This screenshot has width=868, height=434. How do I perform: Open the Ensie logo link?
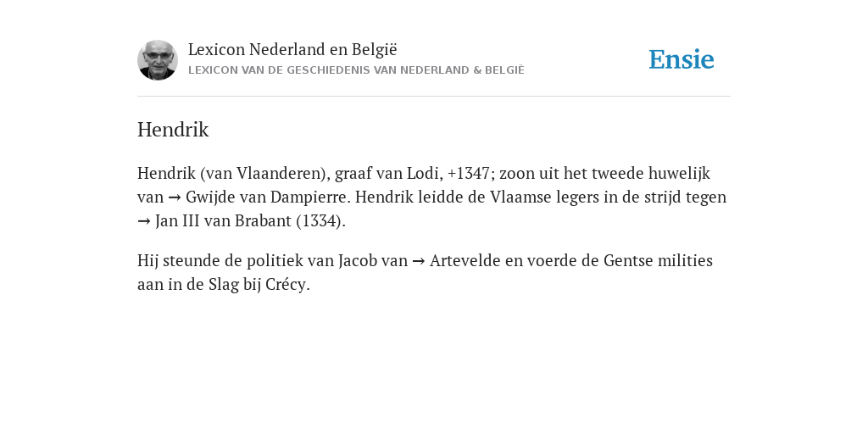(682, 59)
